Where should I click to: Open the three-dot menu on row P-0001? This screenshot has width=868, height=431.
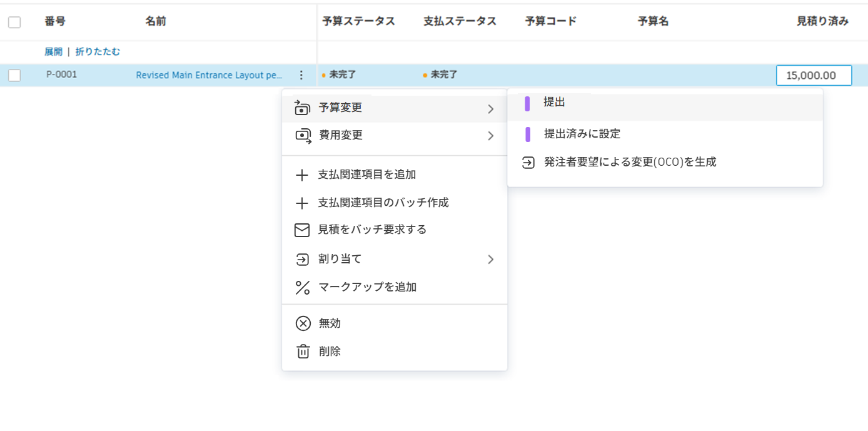tap(301, 74)
